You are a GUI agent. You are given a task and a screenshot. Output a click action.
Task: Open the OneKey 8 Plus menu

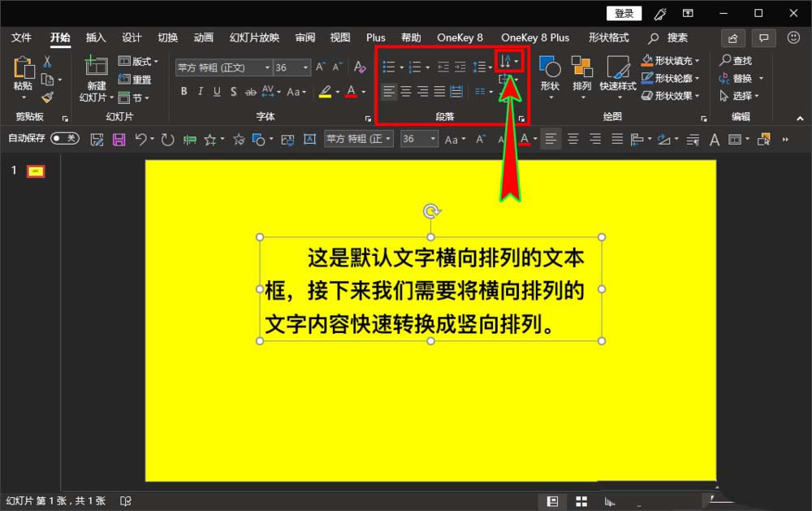point(535,37)
